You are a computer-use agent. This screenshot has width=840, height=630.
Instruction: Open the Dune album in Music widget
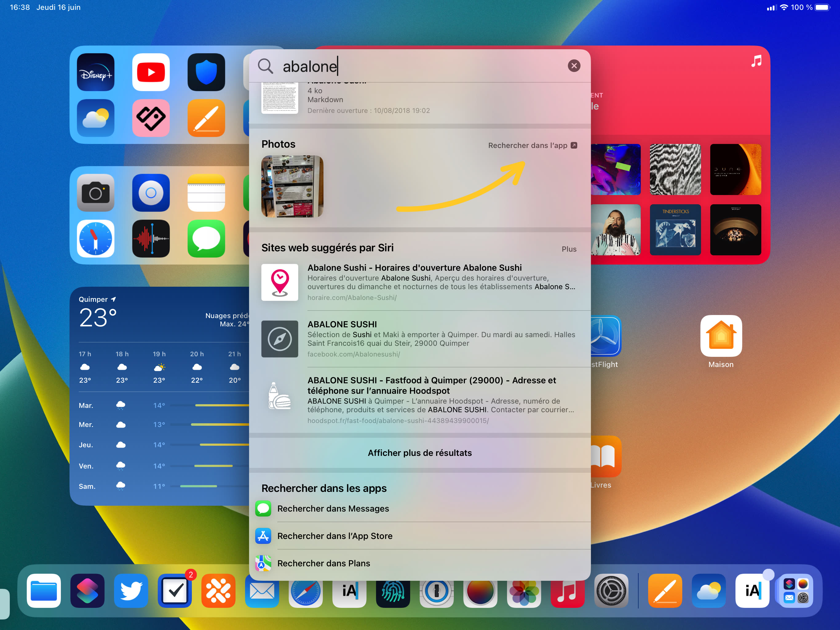735,169
